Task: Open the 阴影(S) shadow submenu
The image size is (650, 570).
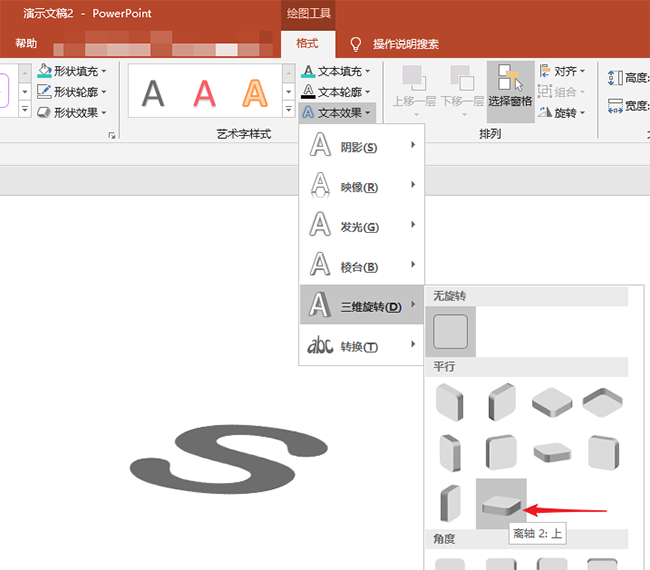Action: (x=361, y=146)
